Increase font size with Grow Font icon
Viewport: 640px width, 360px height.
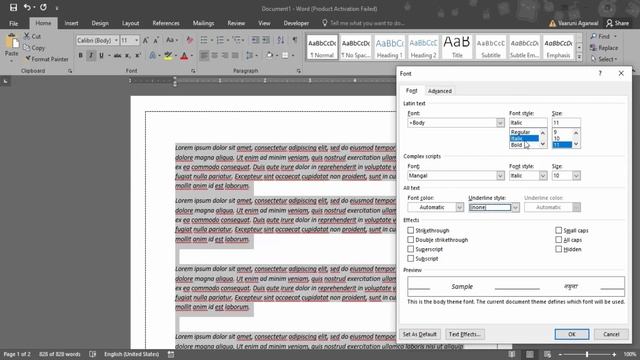point(146,40)
